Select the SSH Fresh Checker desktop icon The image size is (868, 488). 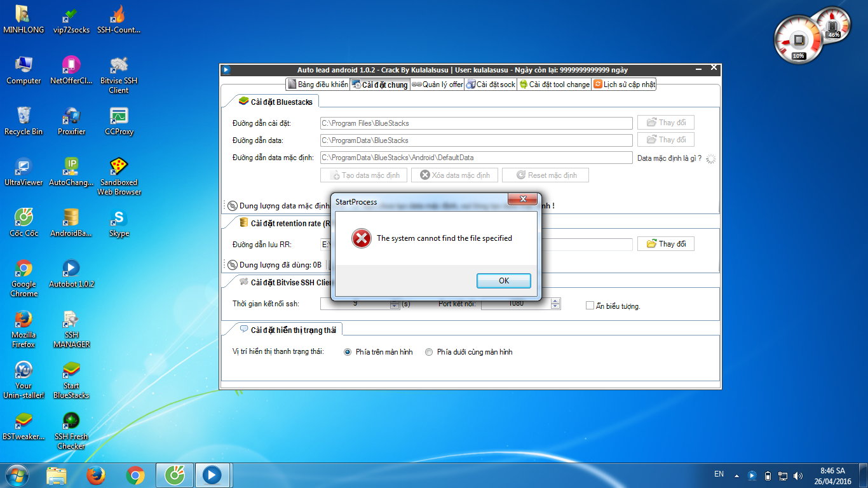pos(71,431)
